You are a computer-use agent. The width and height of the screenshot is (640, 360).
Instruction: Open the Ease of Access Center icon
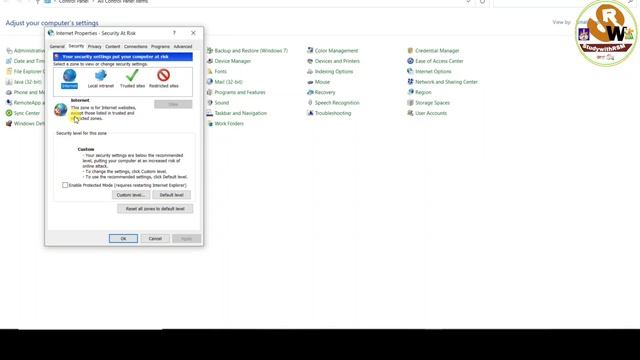[410, 61]
